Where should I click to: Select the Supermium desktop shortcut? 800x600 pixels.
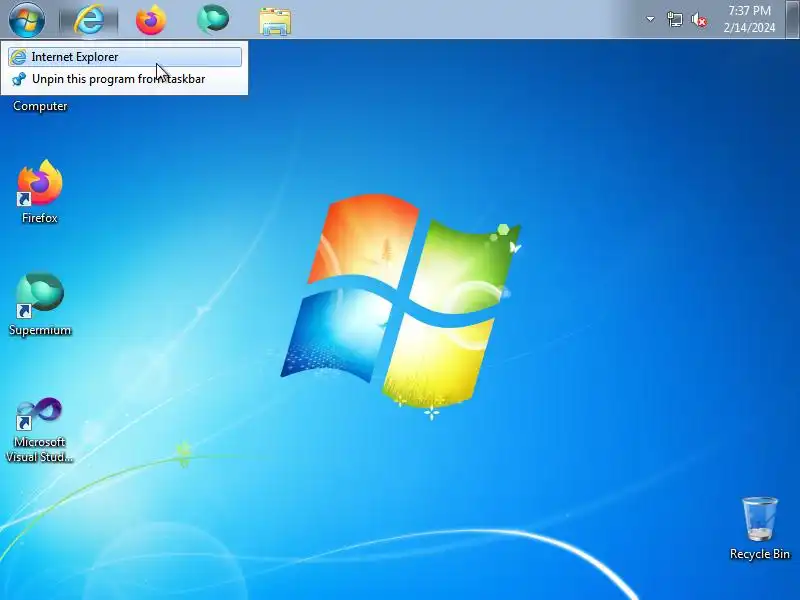[40, 304]
